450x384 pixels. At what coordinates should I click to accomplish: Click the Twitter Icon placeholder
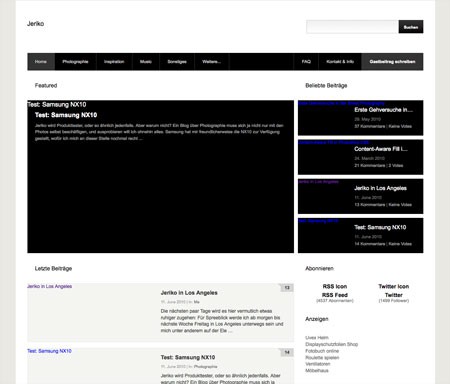[394, 286]
